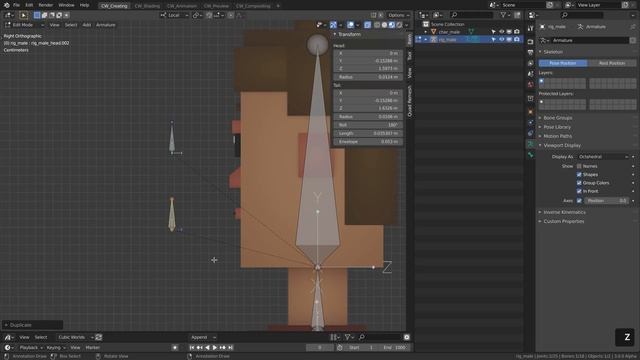Image resolution: width=640 pixels, height=360 pixels.
Task: Click the bone Roll field
Action: pyautogui.click(x=368, y=125)
